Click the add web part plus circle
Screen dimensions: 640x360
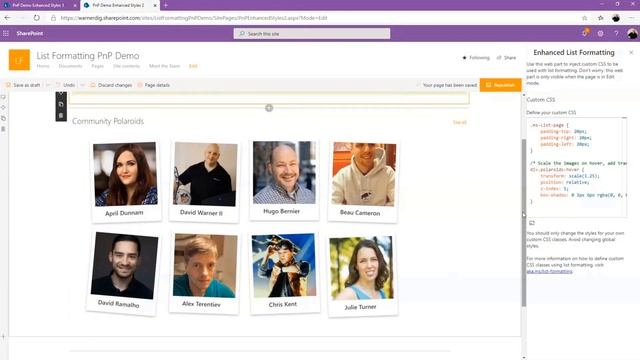coord(269,108)
